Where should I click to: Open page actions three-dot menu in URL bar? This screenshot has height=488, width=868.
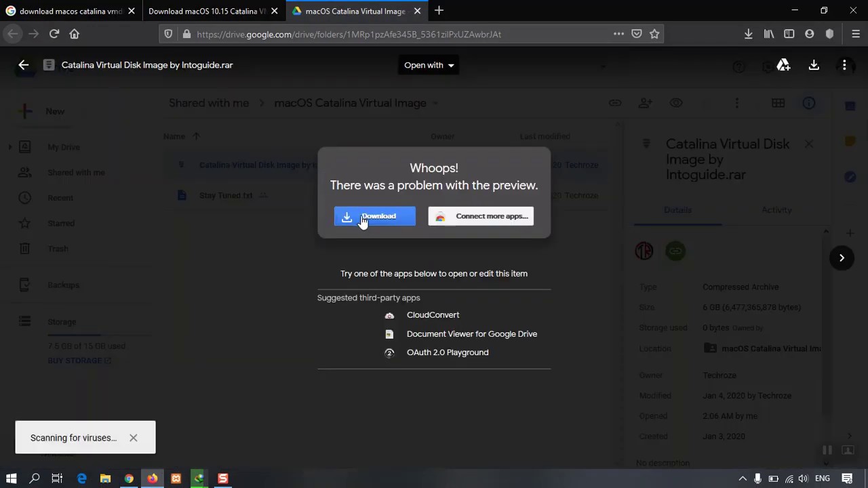pos(618,34)
